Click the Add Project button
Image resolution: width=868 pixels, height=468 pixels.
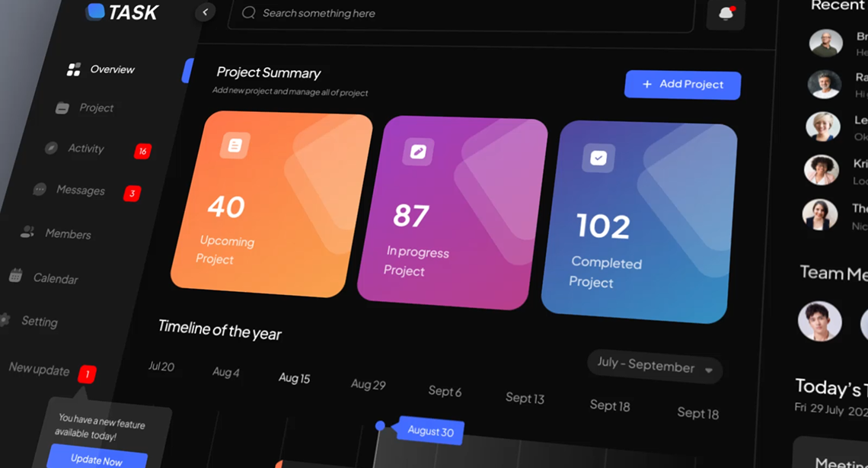click(681, 85)
